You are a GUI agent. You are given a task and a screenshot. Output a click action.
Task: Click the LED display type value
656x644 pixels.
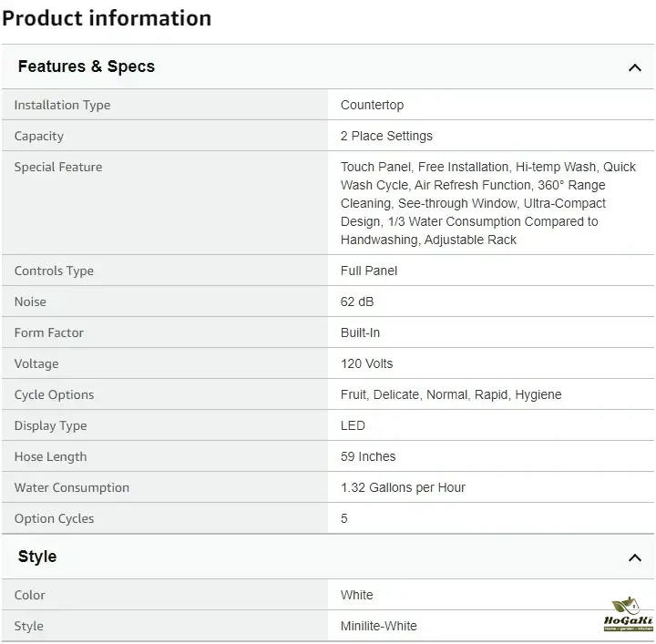[x=353, y=425]
